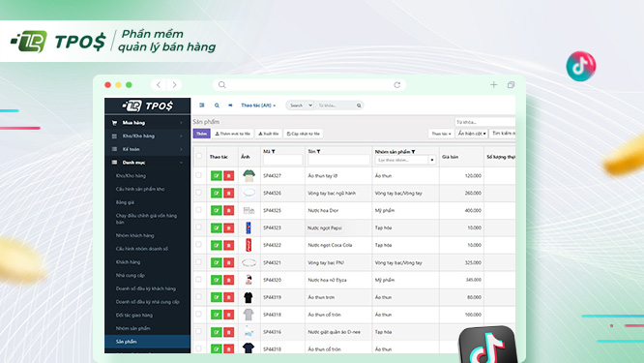Edit product SP44326 with green button
The image size is (644, 363).
click(216, 193)
